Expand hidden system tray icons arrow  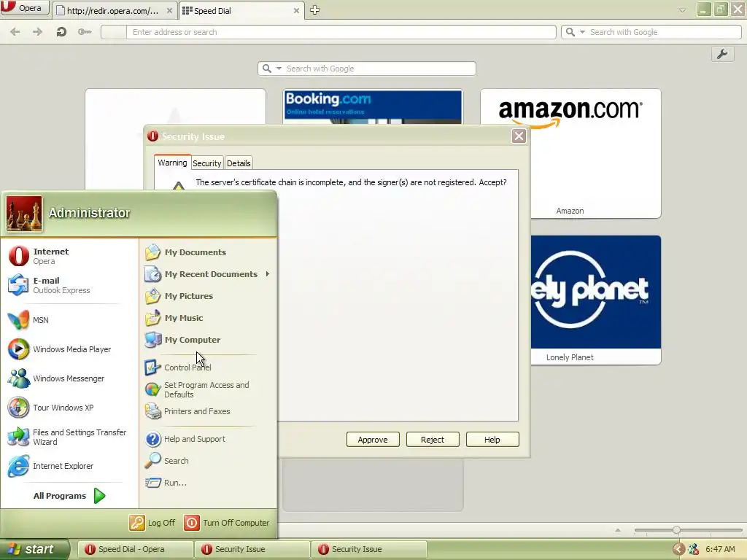(678, 549)
